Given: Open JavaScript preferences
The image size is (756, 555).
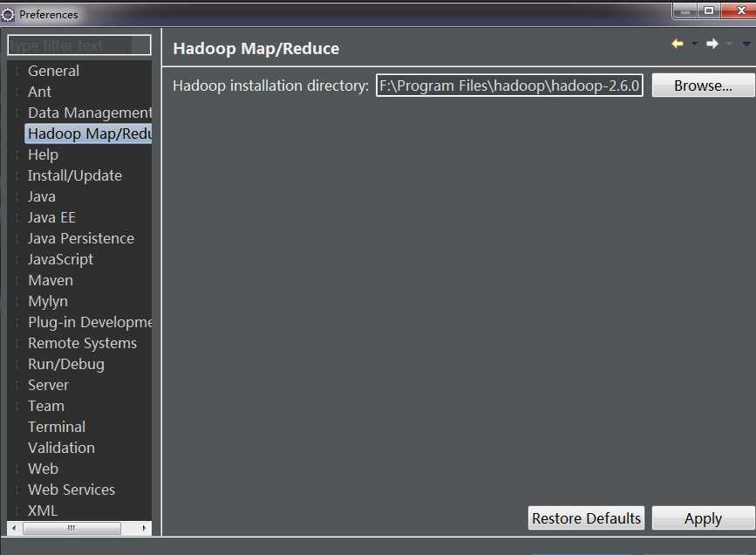Looking at the screenshot, I should [x=60, y=259].
